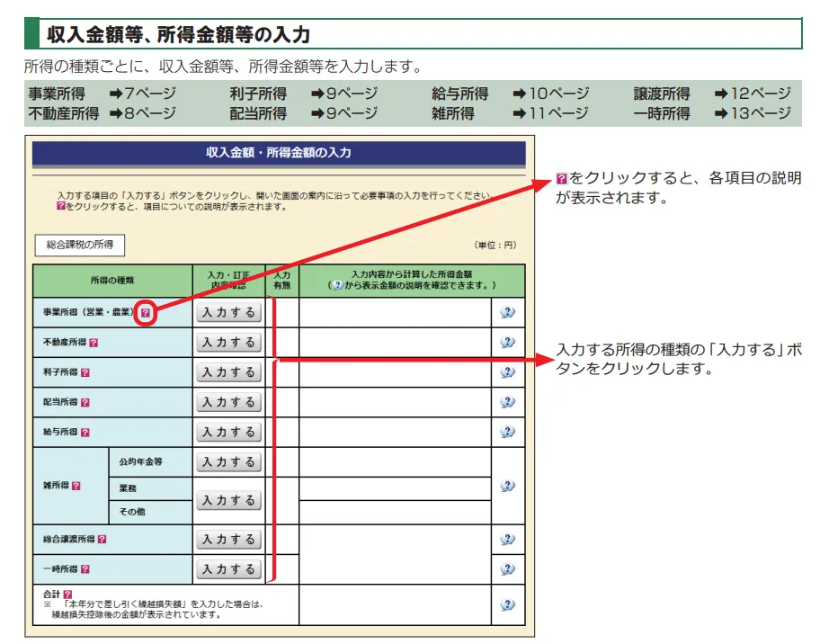The height and width of the screenshot is (644, 820).
Task: Click the help icon next to 事業所得（営業・農業）
Action: pos(147,311)
